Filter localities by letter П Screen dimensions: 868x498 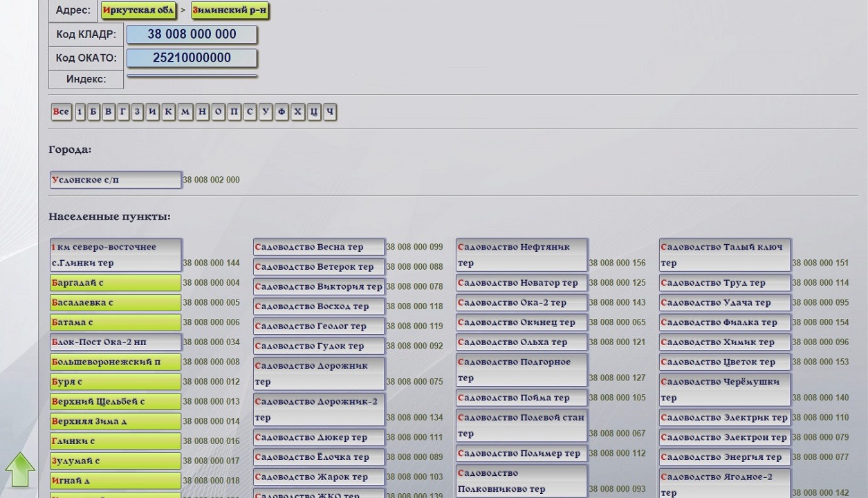point(234,112)
